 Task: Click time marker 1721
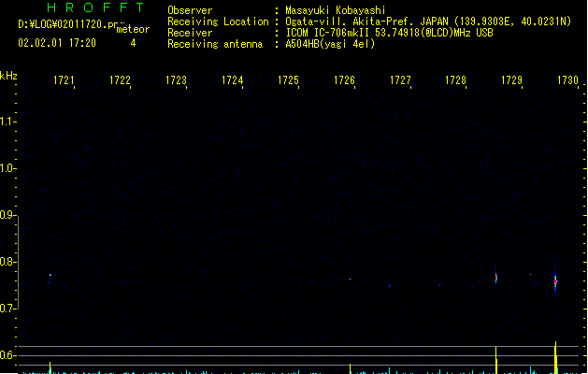coord(64,80)
